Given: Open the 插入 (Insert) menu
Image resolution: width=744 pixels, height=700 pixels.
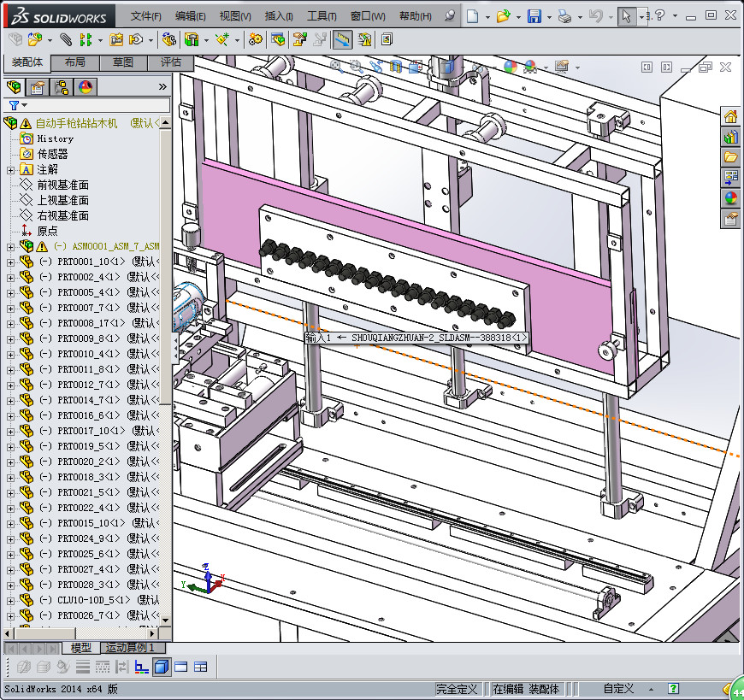Looking at the screenshot, I should 279,16.
